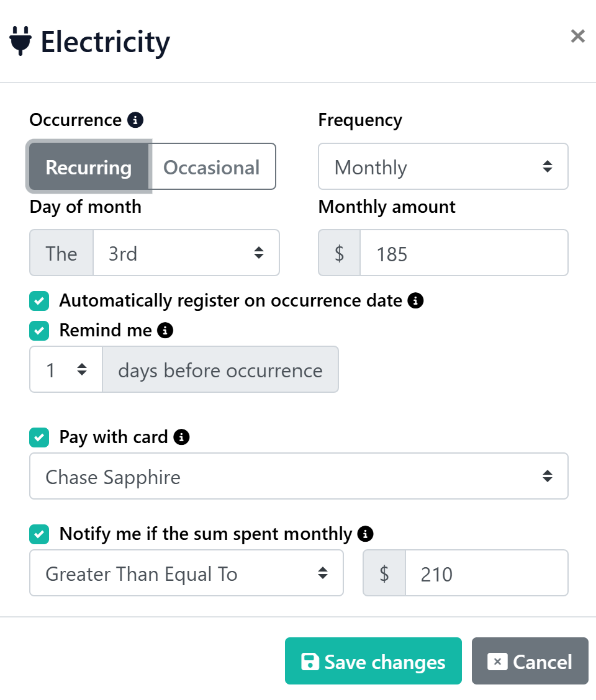Open the Day of month dropdown
Screen dimensions: 596x700
[x=186, y=253]
